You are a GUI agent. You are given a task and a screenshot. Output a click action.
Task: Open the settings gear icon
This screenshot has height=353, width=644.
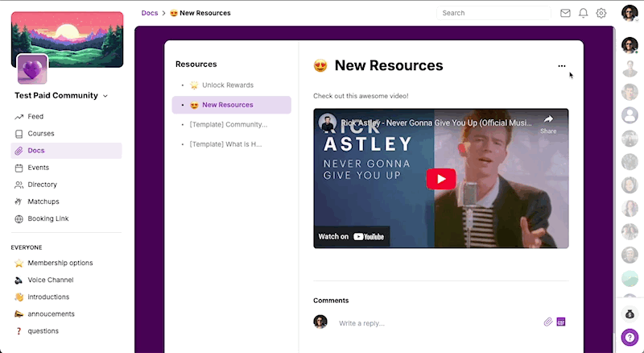pos(601,13)
